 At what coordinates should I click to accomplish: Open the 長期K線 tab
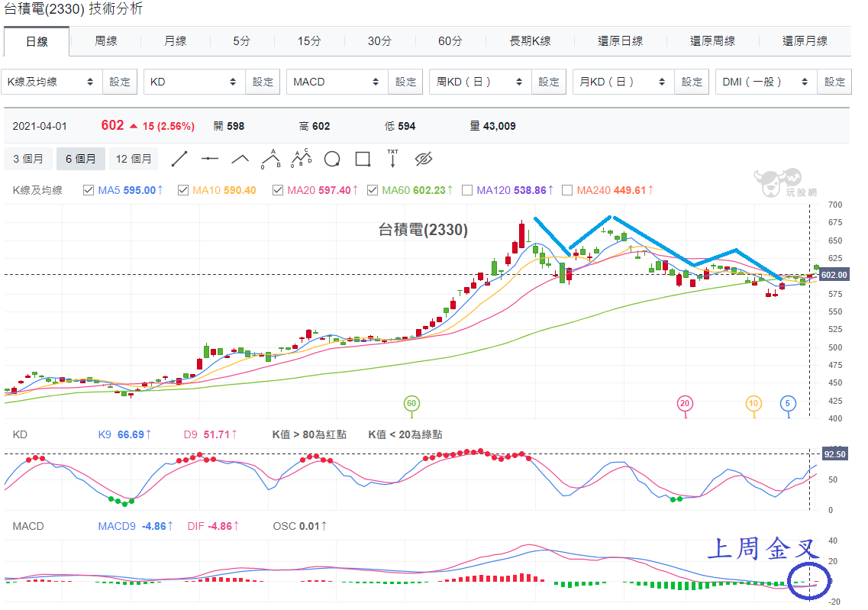[x=530, y=41]
